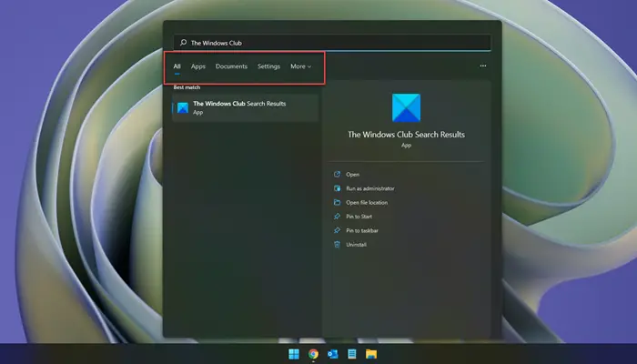Open the Windows Start button on taskbar
This screenshot has height=364, width=637.
pyautogui.click(x=294, y=354)
